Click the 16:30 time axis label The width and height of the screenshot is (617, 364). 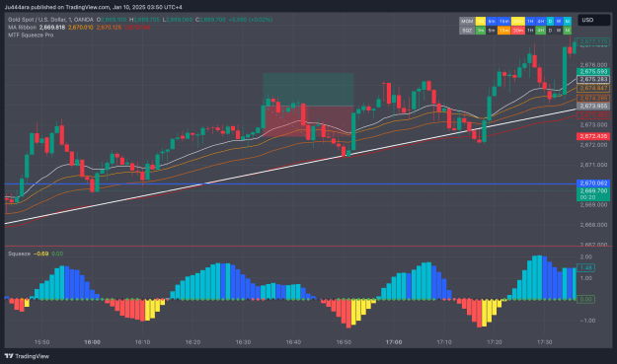[243, 342]
